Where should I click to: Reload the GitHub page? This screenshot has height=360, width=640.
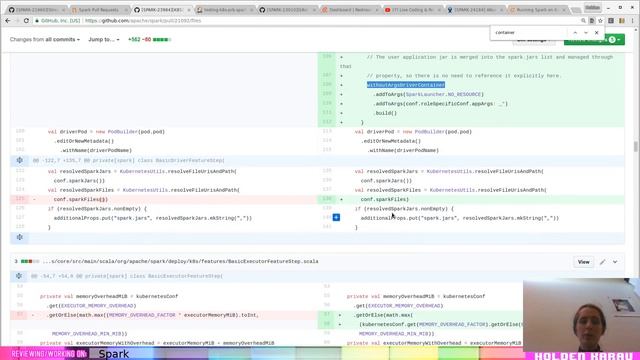(26, 20)
